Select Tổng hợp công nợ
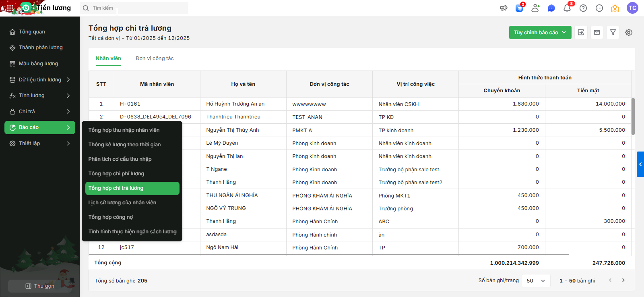 tap(132, 217)
